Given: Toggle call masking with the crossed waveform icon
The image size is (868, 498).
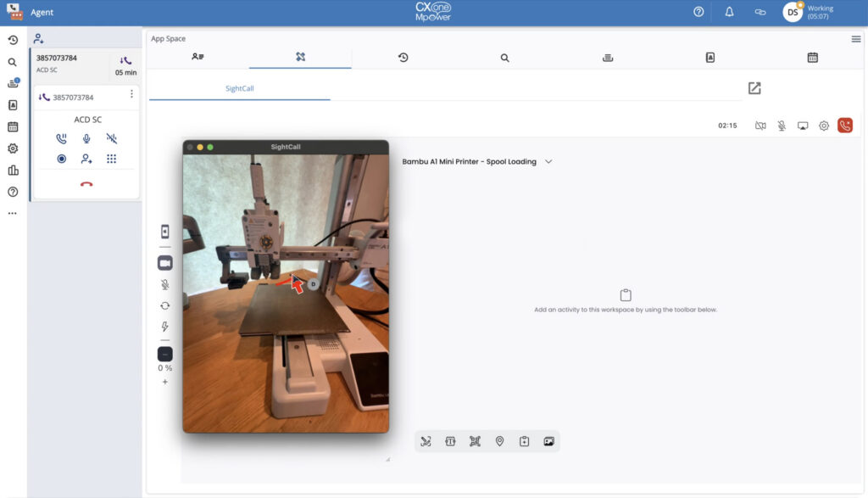Looking at the screenshot, I should 111,138.
